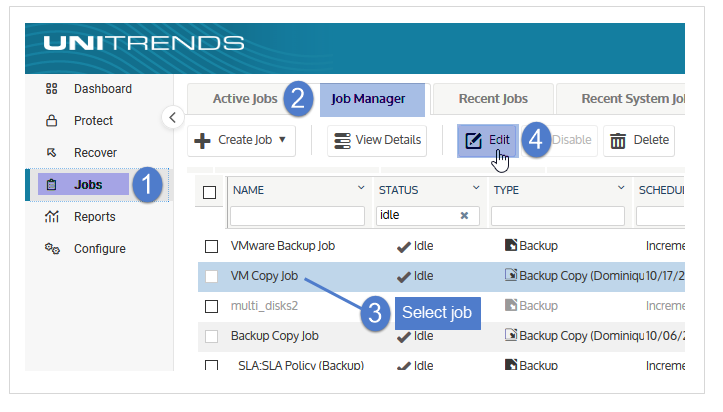Select the VM Copy Job name

point(264,276)
